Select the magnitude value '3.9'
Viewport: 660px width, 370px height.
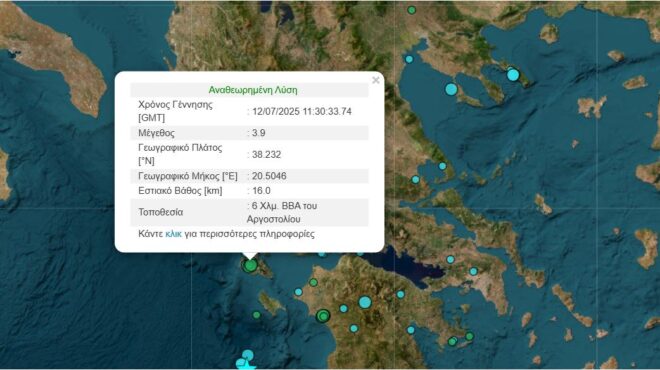[258, 133]
